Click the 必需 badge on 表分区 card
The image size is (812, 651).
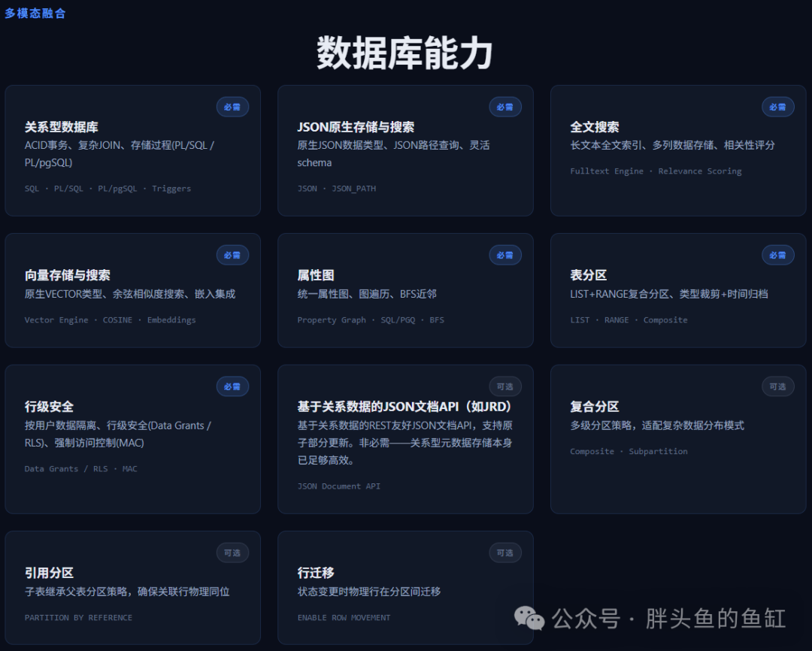[778, 256]
